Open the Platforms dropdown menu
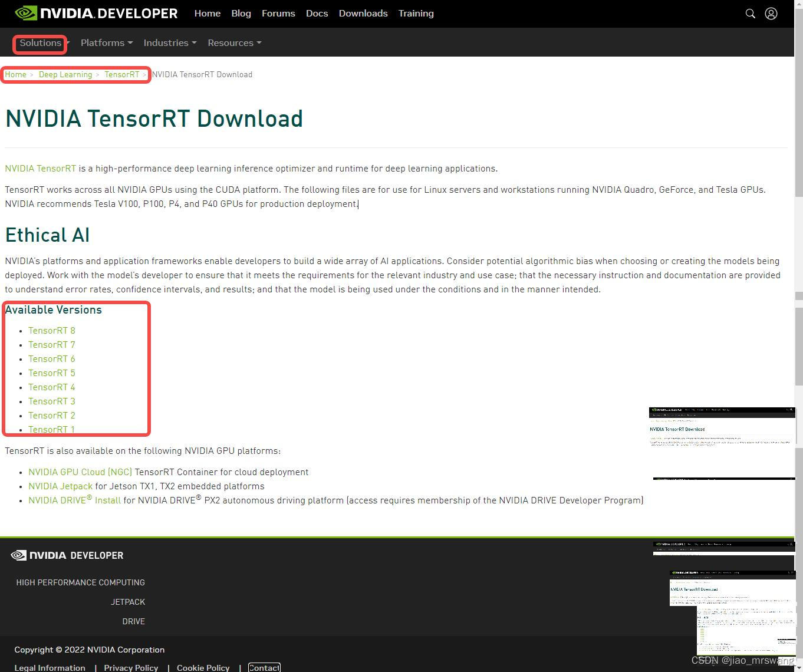 pos(106,42)
